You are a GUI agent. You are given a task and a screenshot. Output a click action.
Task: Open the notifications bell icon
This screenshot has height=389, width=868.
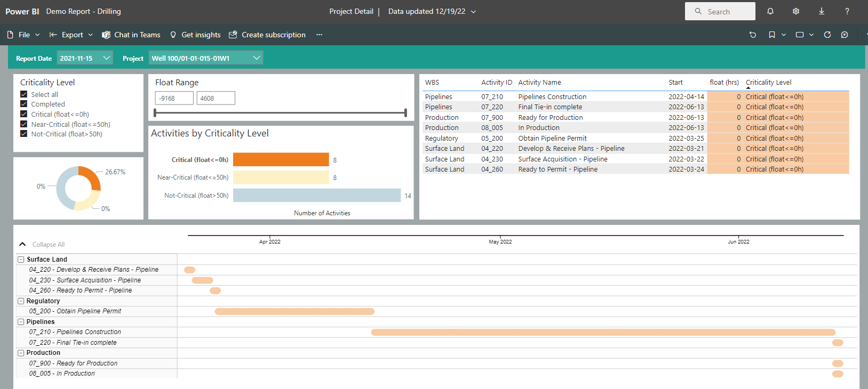770,11
